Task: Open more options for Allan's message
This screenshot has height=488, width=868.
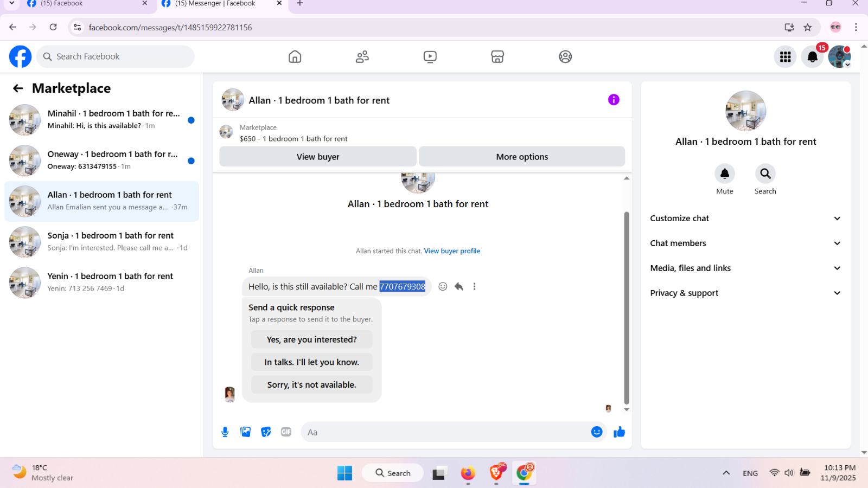Action: tap(474, 286)
